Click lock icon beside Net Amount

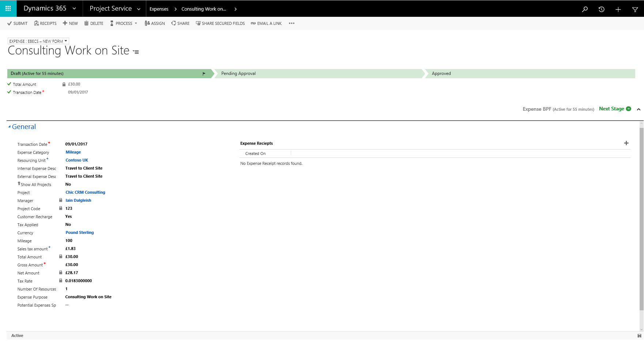[x=61, y=272]
